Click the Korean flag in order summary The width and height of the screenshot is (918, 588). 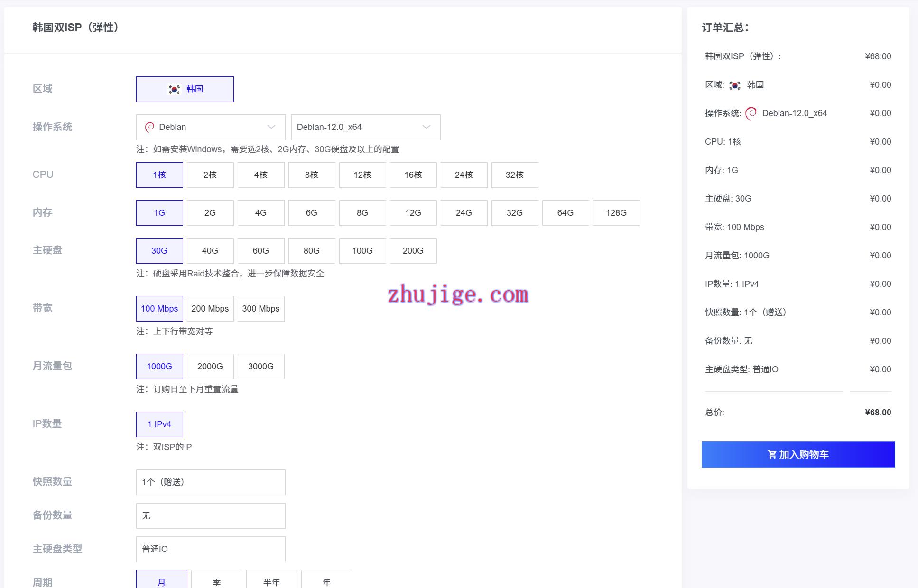coord(735,85)
